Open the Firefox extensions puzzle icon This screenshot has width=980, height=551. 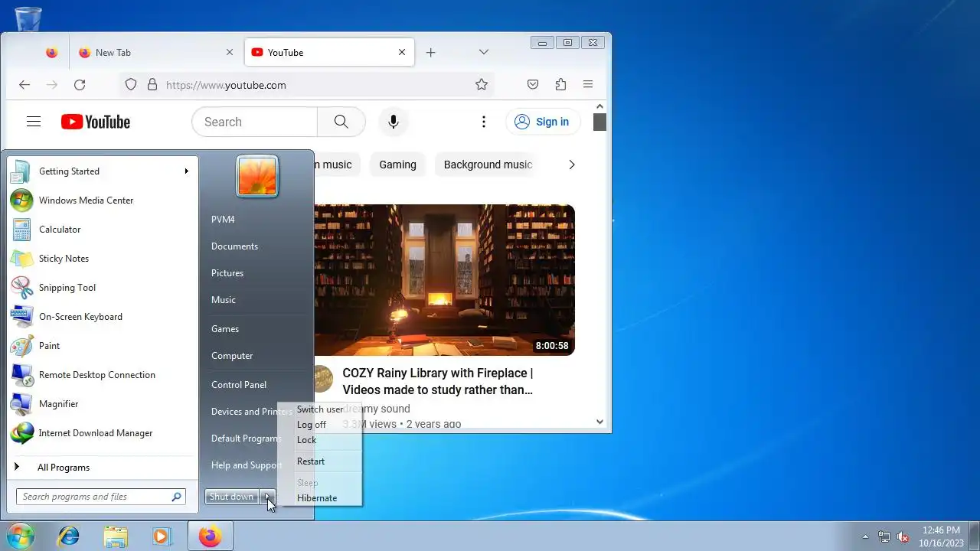click(x=560, y=85)
